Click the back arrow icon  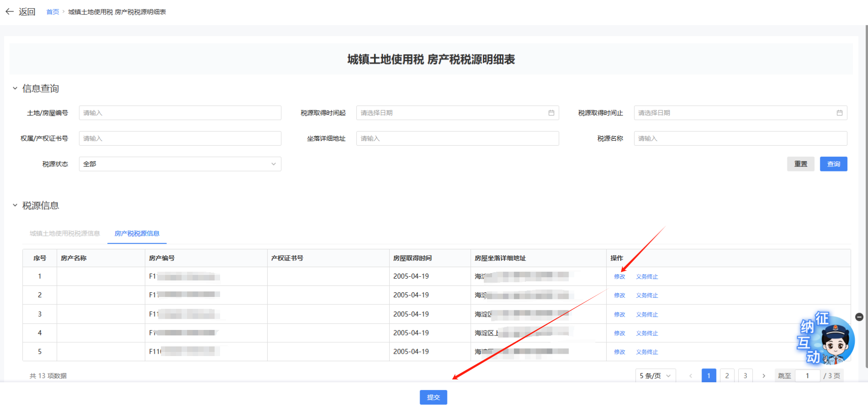point(10,11)
